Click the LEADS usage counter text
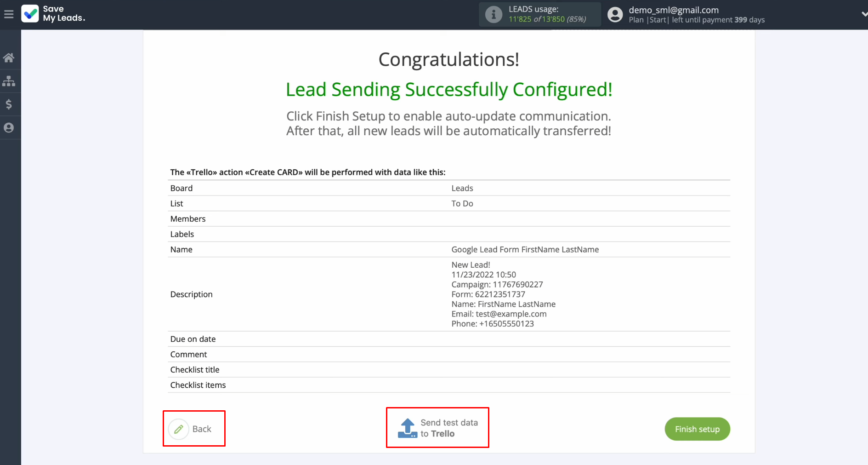The height and width of the screenshot is (465, 868). point(547,19)
